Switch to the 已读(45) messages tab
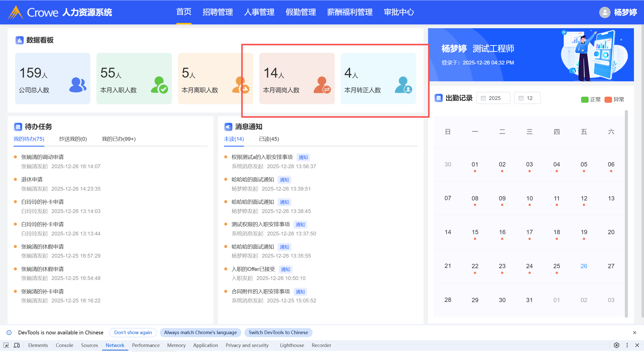The height and width of the screenshot is (352, 644). pyautogui.click(x=269, y=139)
